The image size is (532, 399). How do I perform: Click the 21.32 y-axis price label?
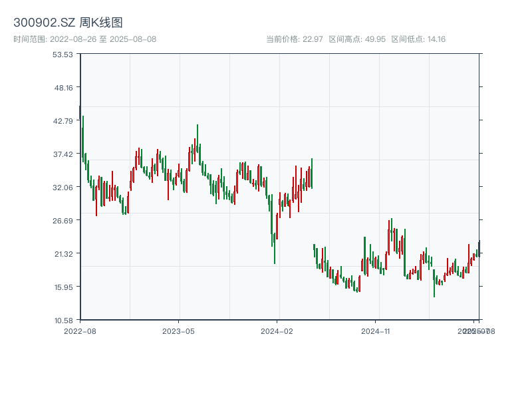pyautogui.click(x=63, y=254)
